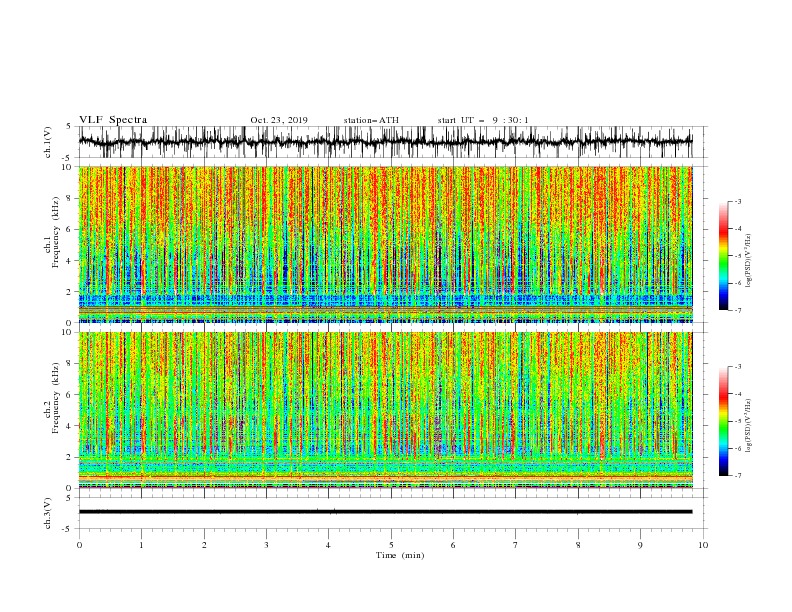The width and height of the screenshot is (792, 612).
Task: Click the upper 'log(PSD)(V²/Hz)' colorbar label
Action: [x=749, y=261]
